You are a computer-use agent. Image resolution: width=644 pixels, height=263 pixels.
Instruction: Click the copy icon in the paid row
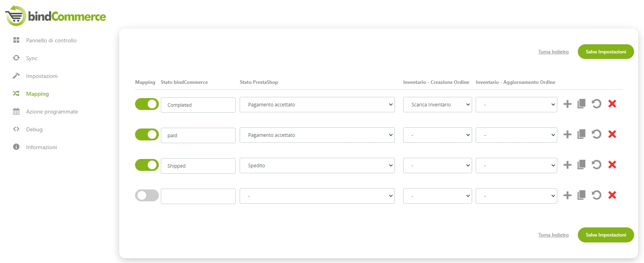[581, 134]
